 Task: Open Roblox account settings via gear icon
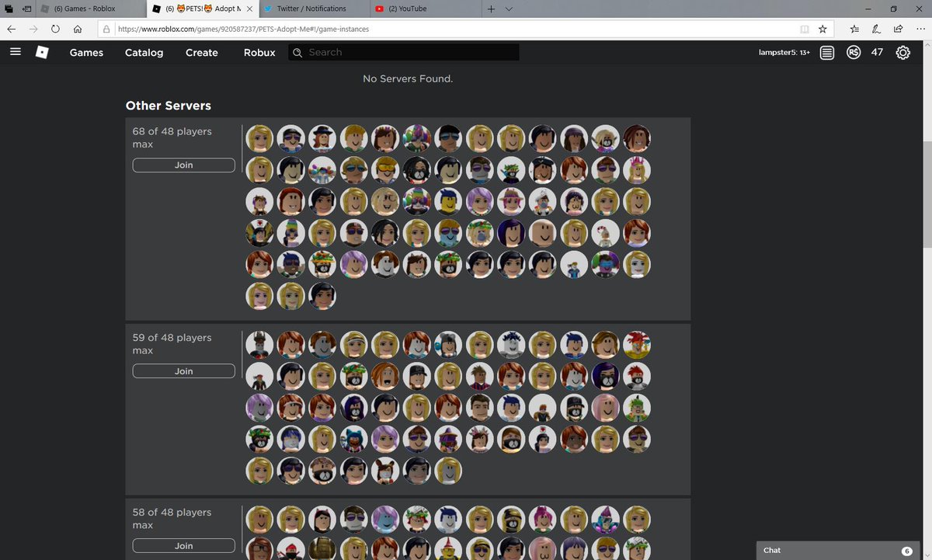(x=902, y=52)
